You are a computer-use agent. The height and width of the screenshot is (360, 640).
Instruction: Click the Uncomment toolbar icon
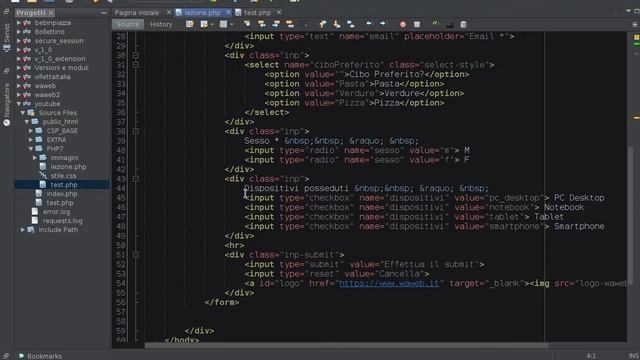[449, 24]
